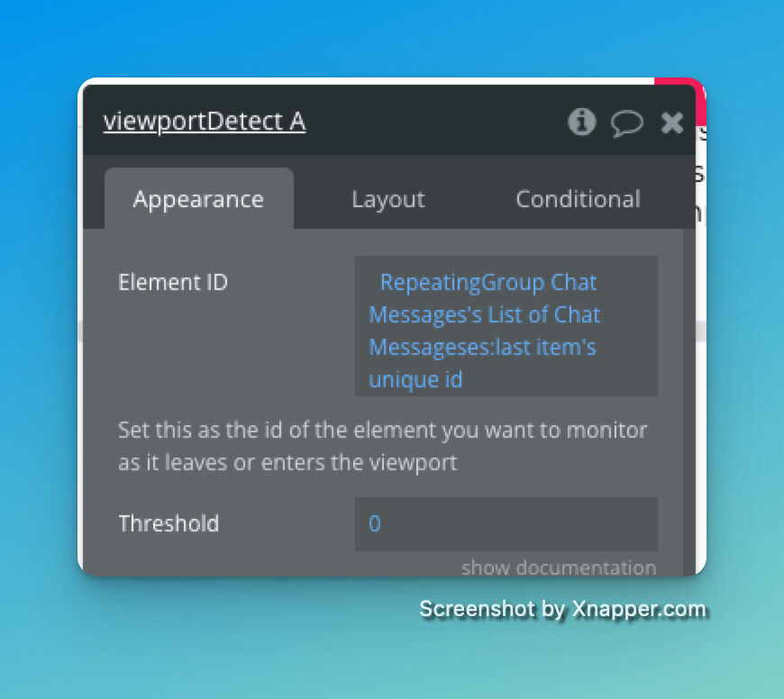Edit the Element ID dynamic expression field
Image resolution: width=784 pixels, height=699 pixels.
(506, 326)
